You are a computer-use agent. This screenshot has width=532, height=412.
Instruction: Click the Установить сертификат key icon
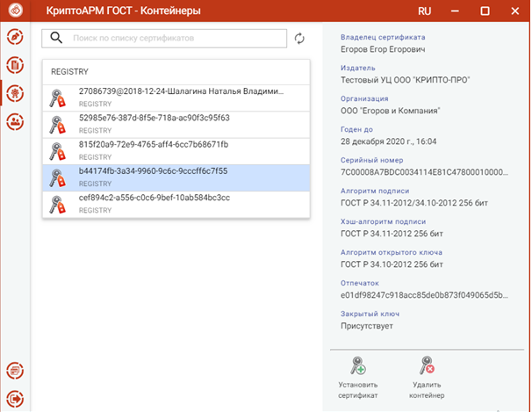click(358, 365)
